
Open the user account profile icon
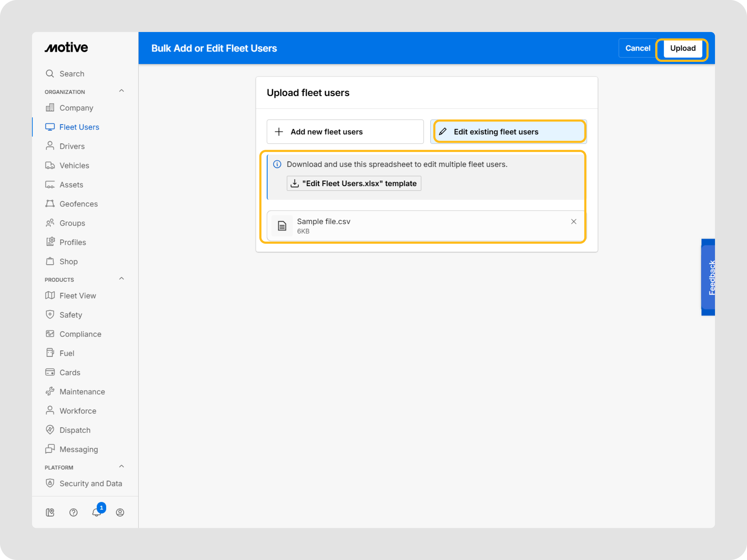pyautogui.click(x=120, y=513)
